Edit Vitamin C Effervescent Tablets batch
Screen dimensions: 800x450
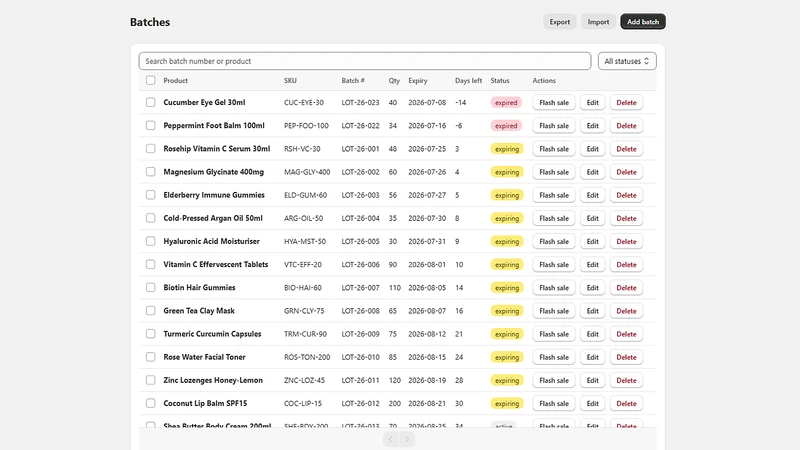592,264
